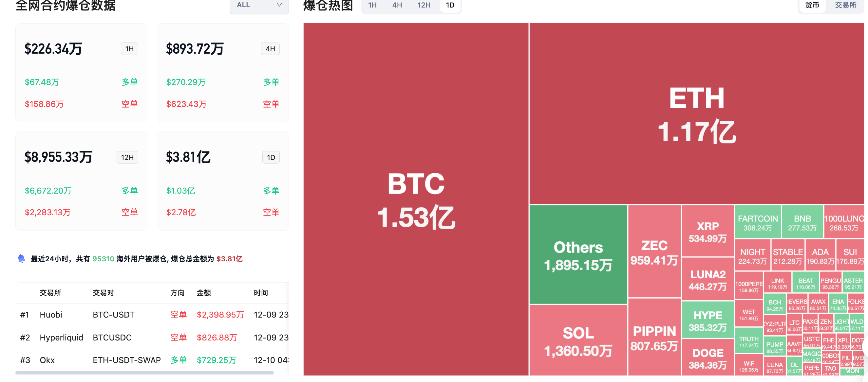
Task: Switch heatmap to the 4H tab
Action: [x=397, y=5]
